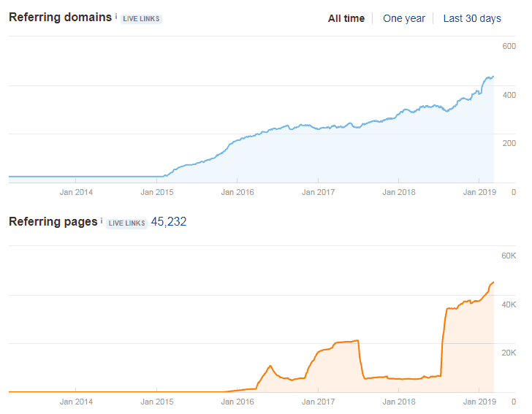
Task: Show the Last 30 days range
Action: [472, 18]
